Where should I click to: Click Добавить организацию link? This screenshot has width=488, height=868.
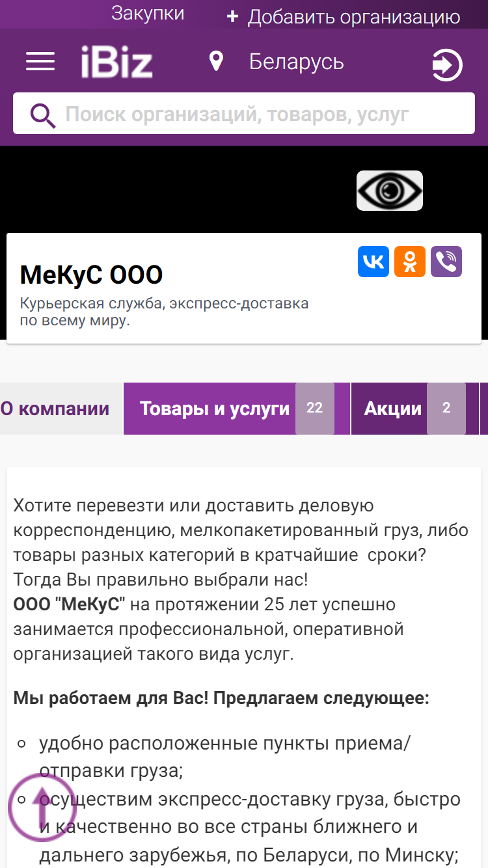(x=354, y=17)
